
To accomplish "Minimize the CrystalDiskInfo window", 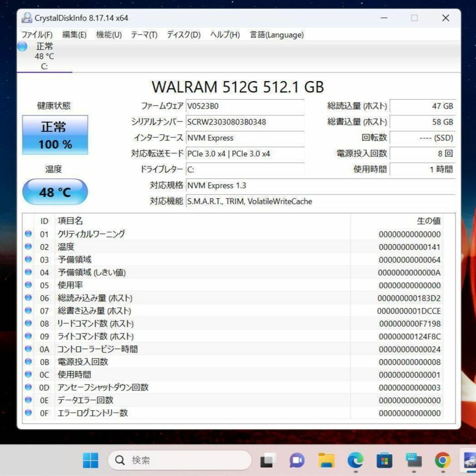I will click(x=384, y=18).
